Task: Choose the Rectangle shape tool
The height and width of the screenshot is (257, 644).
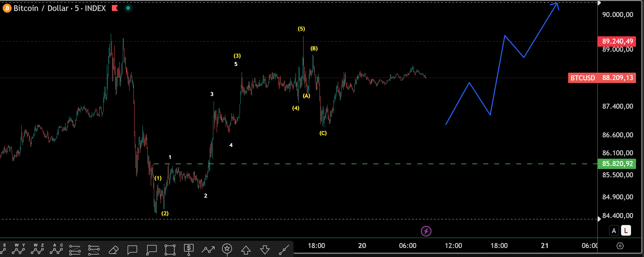Action: point(170,249)
